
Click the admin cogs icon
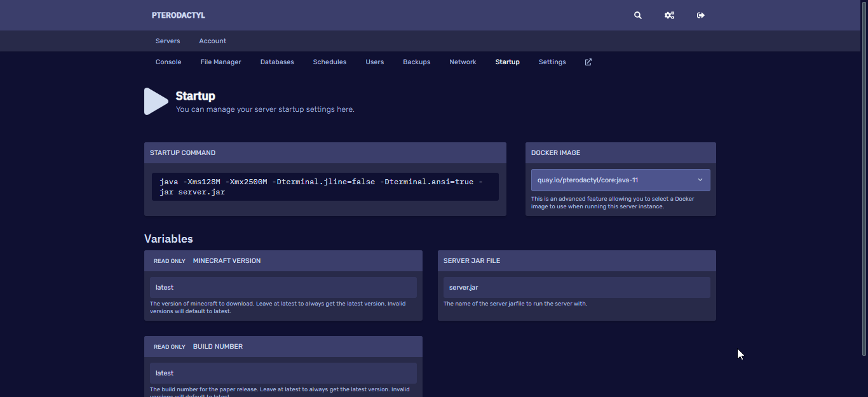669,15
